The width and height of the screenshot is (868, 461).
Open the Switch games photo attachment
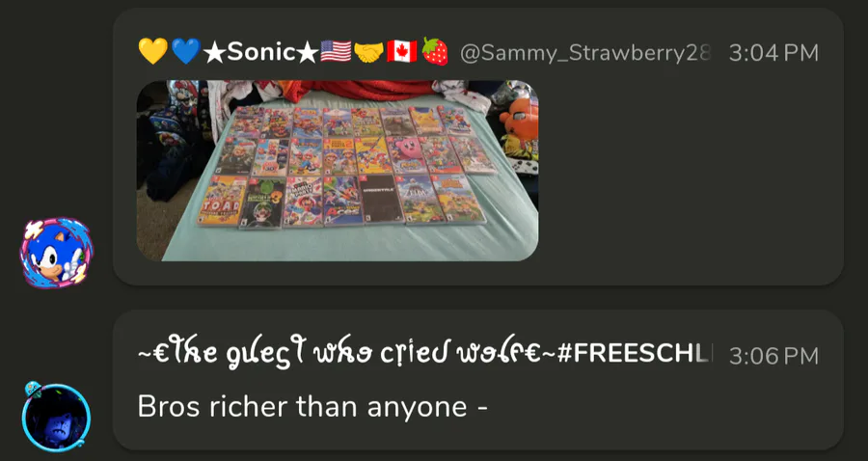pos(338,171)
